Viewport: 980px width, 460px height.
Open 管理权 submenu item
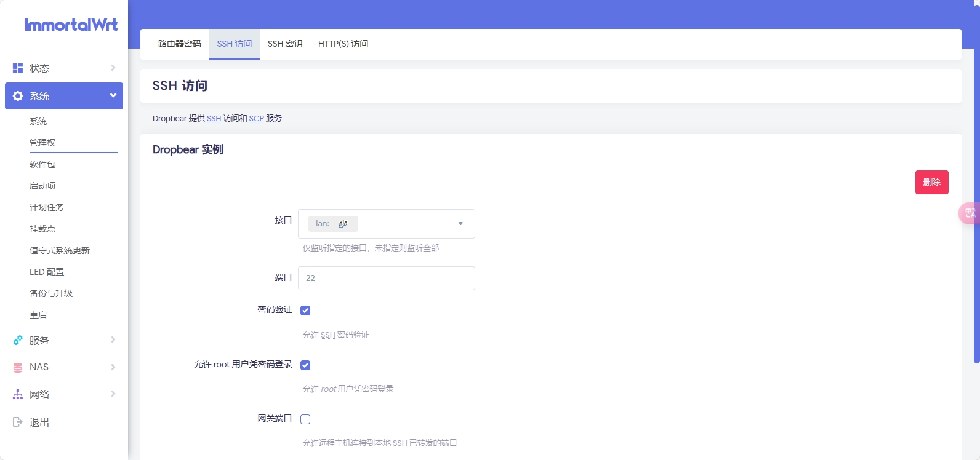pos(42,143)
